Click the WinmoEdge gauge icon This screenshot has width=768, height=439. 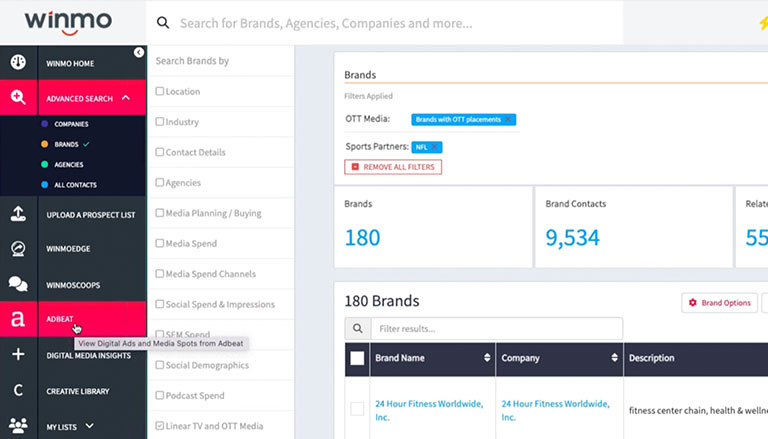pos(18,248)
